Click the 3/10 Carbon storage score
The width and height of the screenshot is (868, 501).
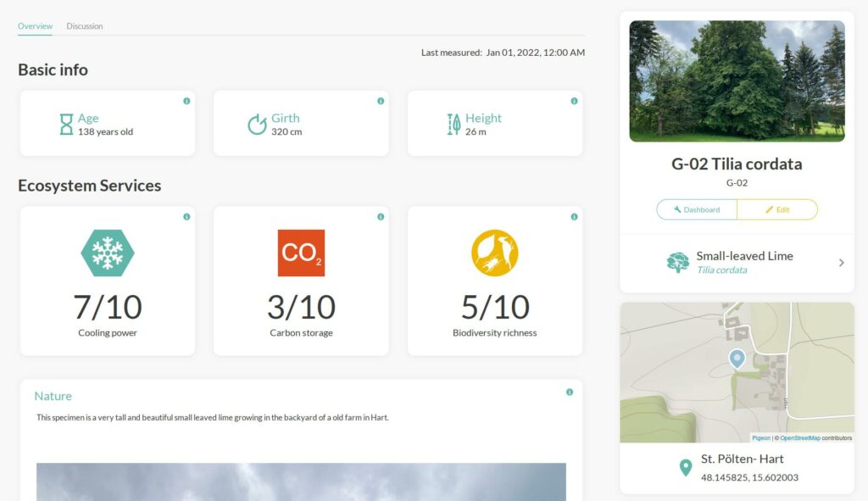pyautogui.click(x=301, y=307)
